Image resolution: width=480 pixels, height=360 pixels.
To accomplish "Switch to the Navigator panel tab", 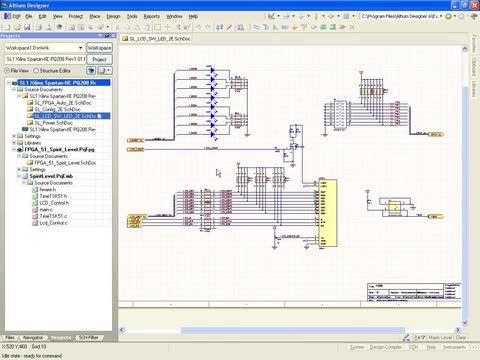I will coord(33,338).
